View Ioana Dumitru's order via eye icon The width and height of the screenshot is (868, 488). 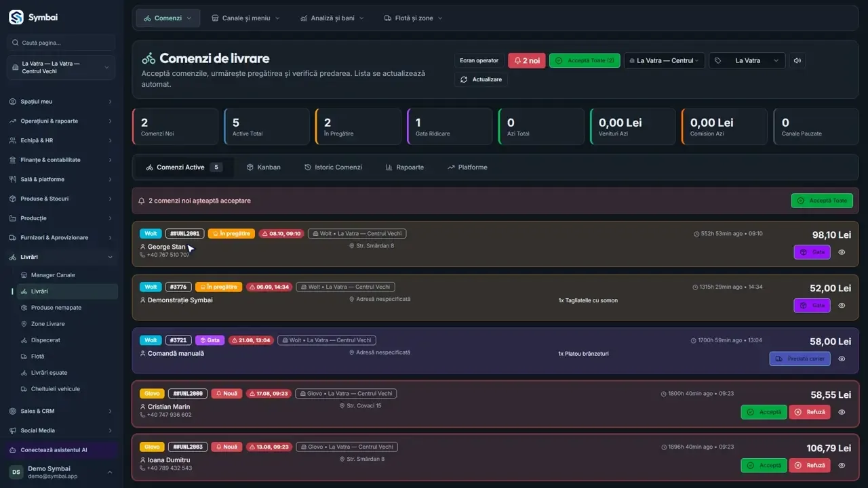pyautogui.click(x=842, y=465)
